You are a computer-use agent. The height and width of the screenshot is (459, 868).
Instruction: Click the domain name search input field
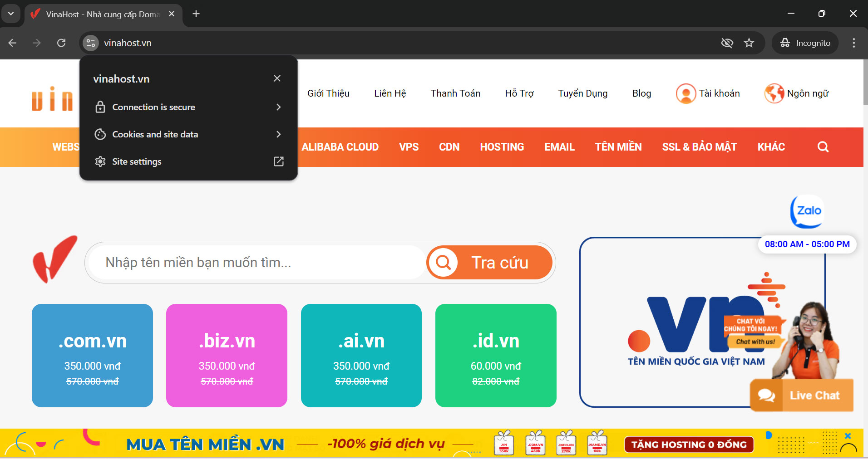[x=256, y=263]
